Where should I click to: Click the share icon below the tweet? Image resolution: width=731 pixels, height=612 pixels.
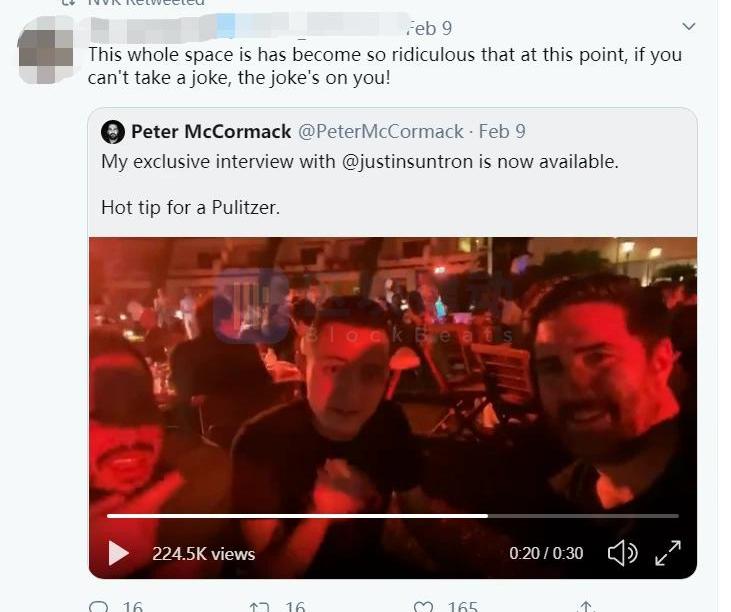click(x=587, y=606)
